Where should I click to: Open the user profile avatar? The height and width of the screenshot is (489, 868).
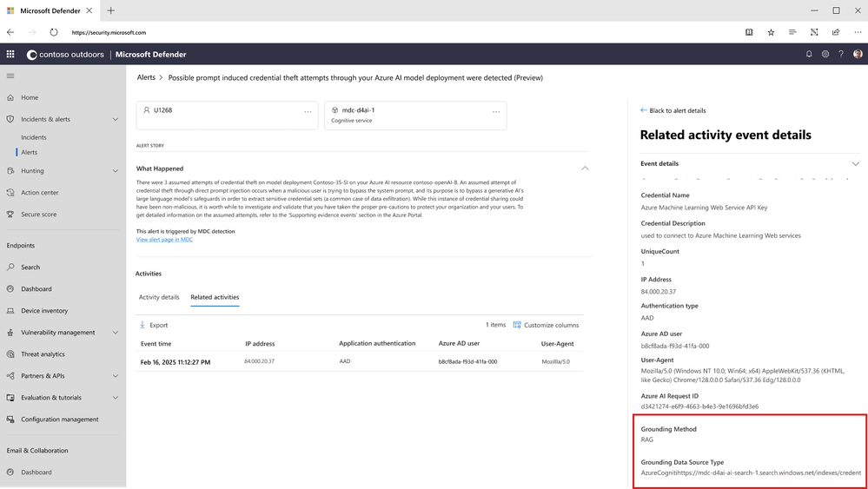[858, 54]
